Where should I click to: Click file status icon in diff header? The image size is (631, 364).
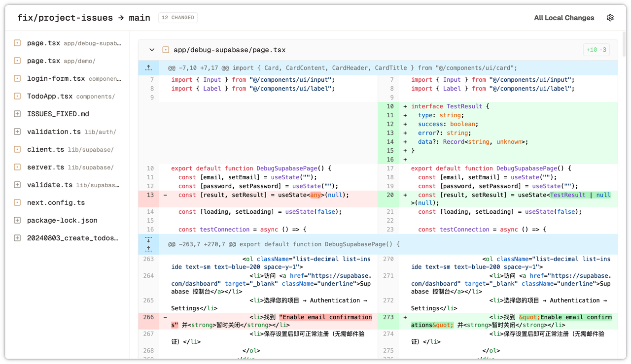166,50
